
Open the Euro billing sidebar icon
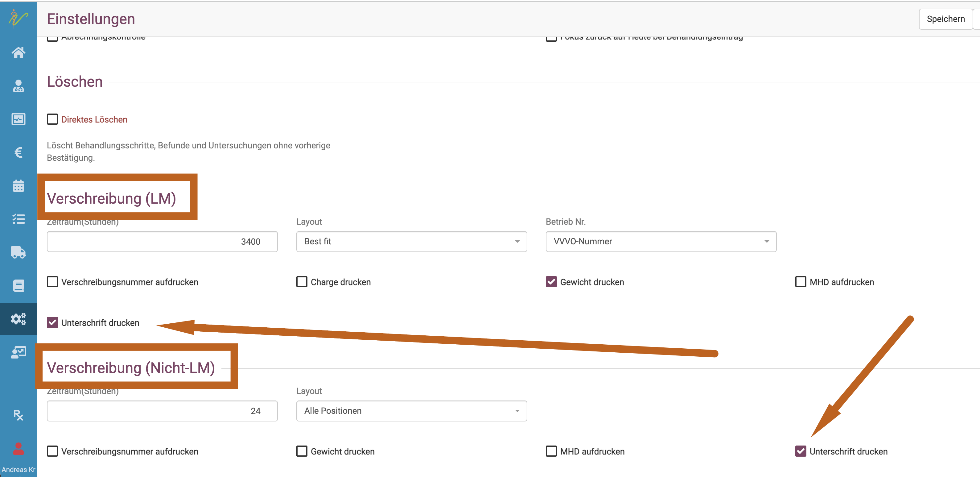click(18, 152)
